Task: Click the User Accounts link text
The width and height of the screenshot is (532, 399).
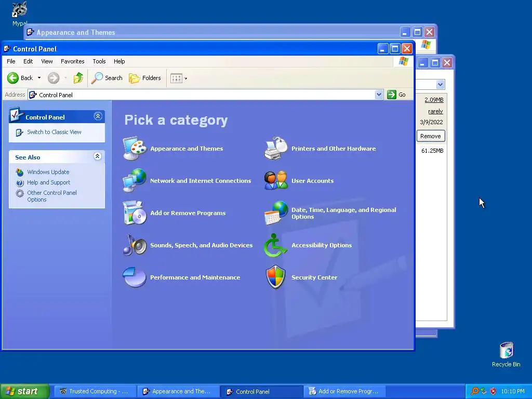Action: click(312, 181)
